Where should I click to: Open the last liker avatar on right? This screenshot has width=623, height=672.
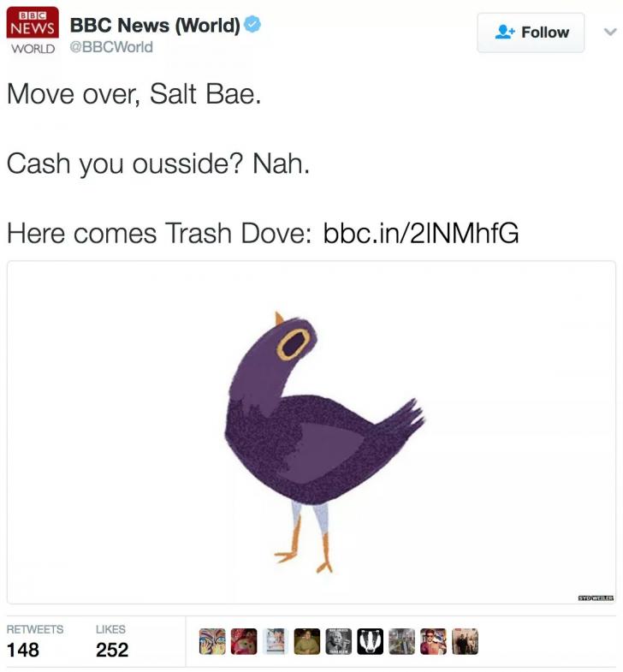(x=465, y=641)
